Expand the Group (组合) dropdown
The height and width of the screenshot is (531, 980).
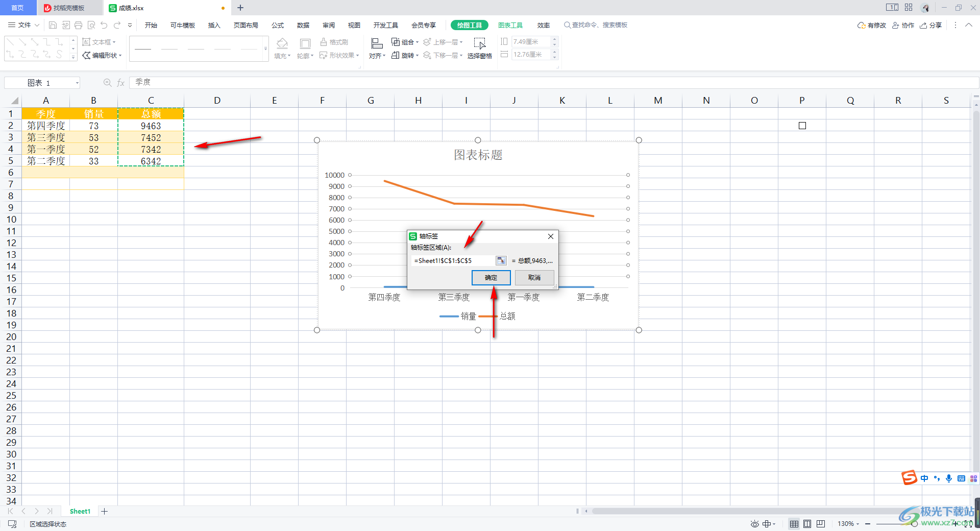[x=417, y=42]
